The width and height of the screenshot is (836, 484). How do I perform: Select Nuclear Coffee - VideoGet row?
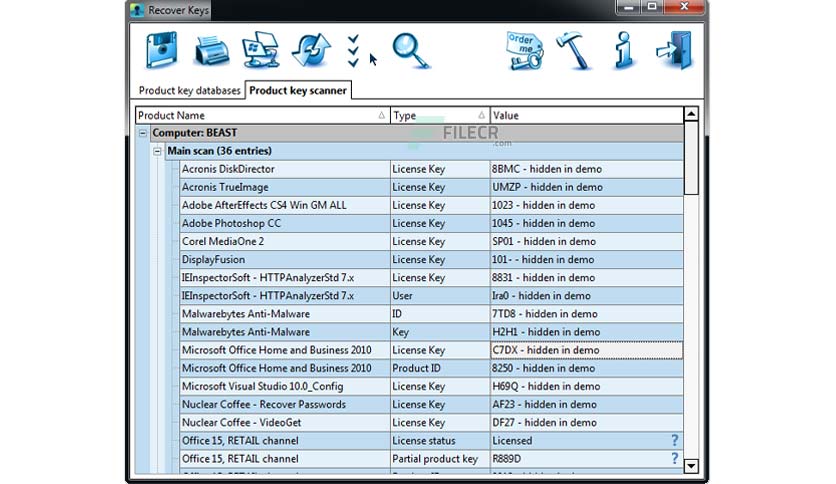coord(431,423)
